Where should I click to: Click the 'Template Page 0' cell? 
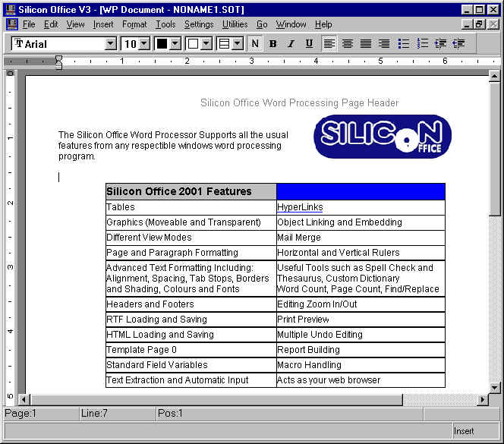[191, 350]
